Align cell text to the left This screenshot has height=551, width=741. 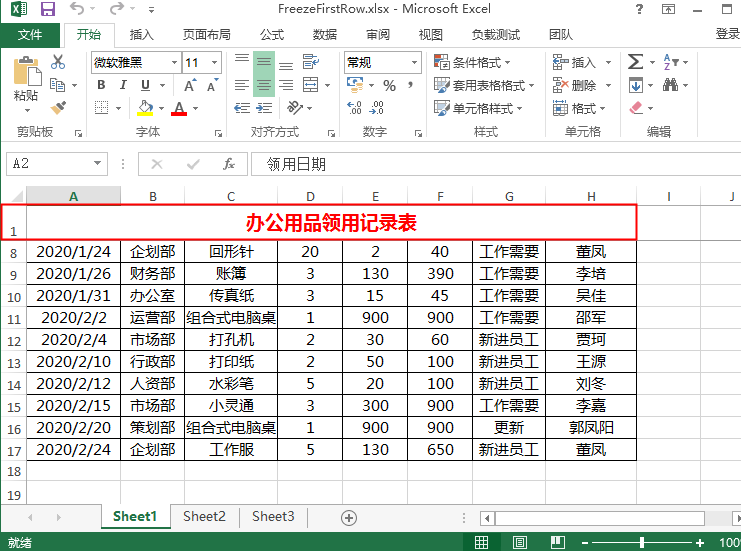pyautogui.click(x=242, y=85)
